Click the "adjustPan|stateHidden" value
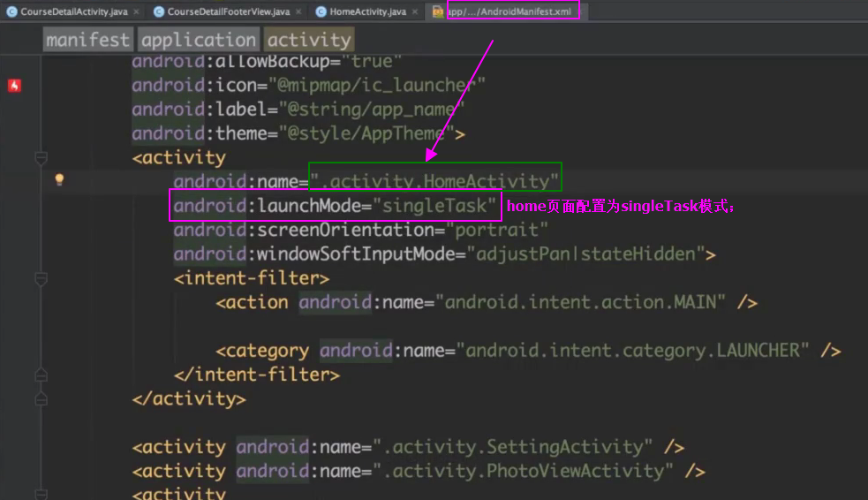This screenshot has height=500, width=868. point(585,254)
